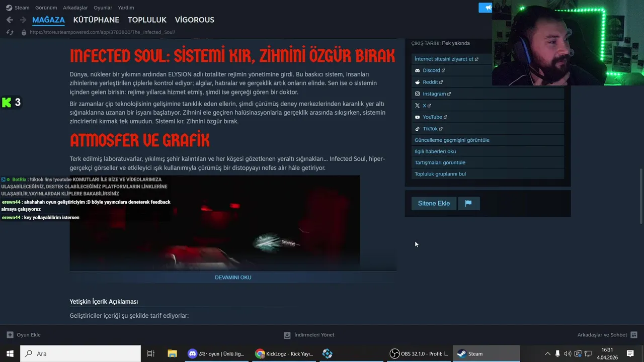Open the Windows notification center icon
Viewport: 644px width, 362px height.
coord(630,353)
